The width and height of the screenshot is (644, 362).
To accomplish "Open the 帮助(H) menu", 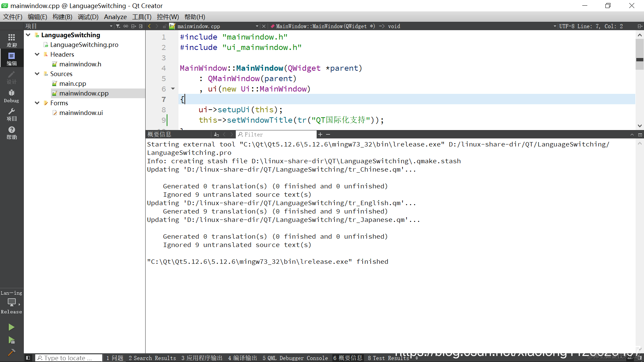I will point(195,17).
